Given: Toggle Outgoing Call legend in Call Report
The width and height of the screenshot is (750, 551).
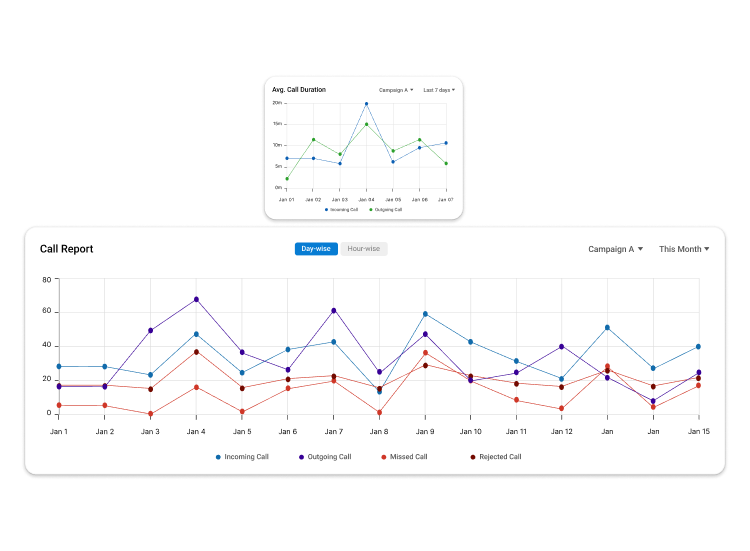Looking at the screenshot, I should click(325, 457).
